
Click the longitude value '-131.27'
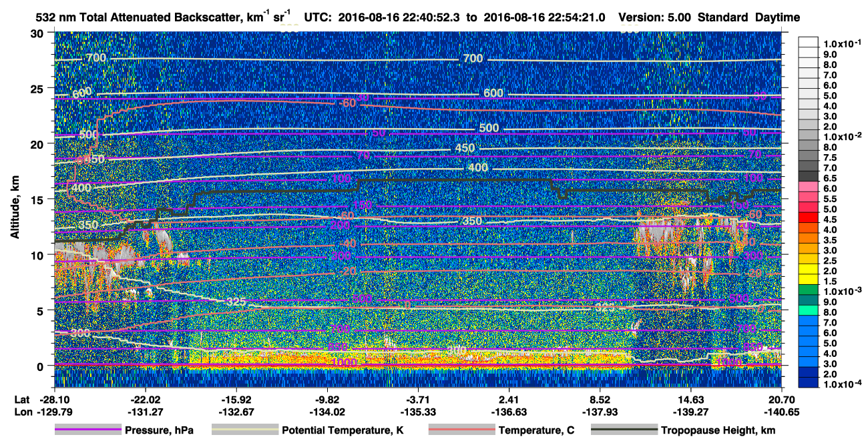coord(144,412)
